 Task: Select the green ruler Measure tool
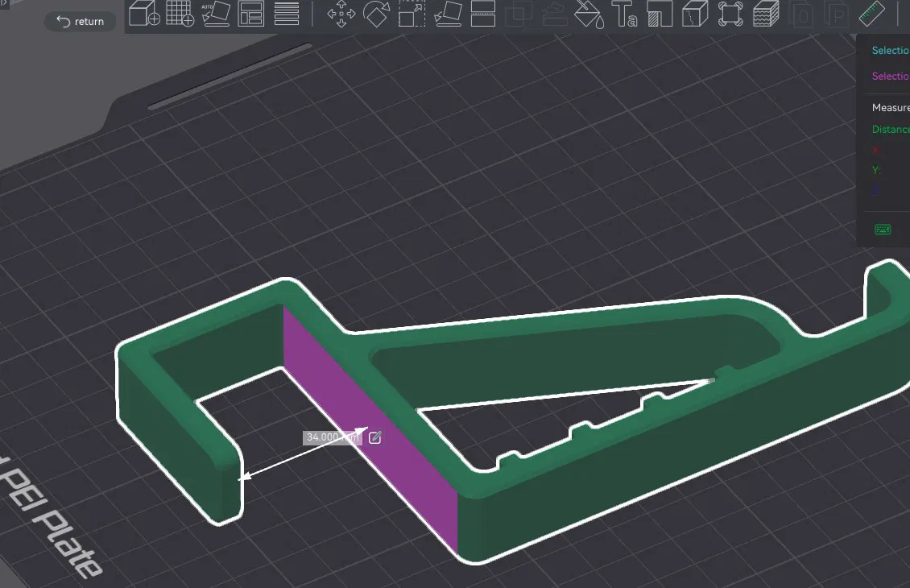click(x=871, y=14)
